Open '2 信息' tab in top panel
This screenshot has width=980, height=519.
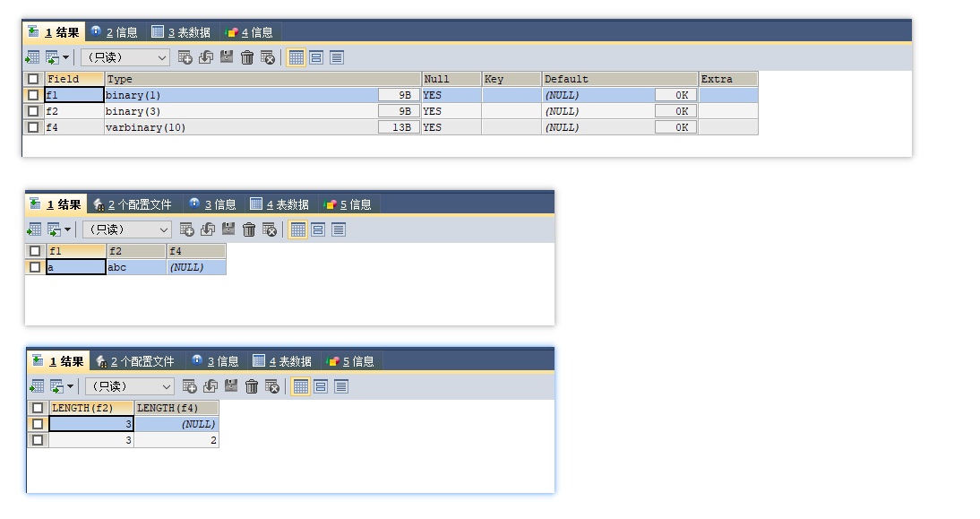[x=115, y=32]
